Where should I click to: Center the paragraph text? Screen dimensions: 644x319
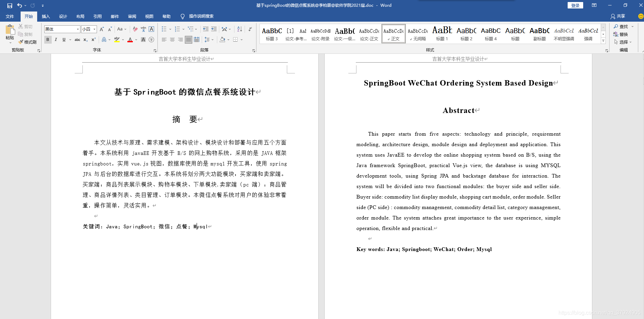click(x=172, y=40)
